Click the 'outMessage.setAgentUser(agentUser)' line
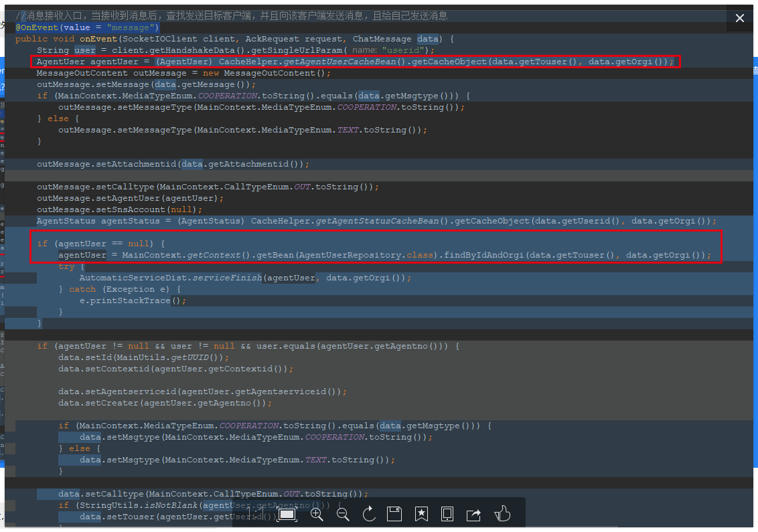758x532 pixels. [x=130, y=198]
